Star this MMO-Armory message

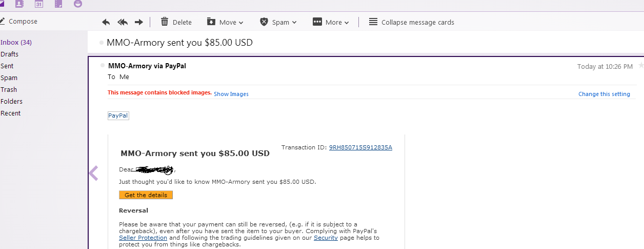640,66
